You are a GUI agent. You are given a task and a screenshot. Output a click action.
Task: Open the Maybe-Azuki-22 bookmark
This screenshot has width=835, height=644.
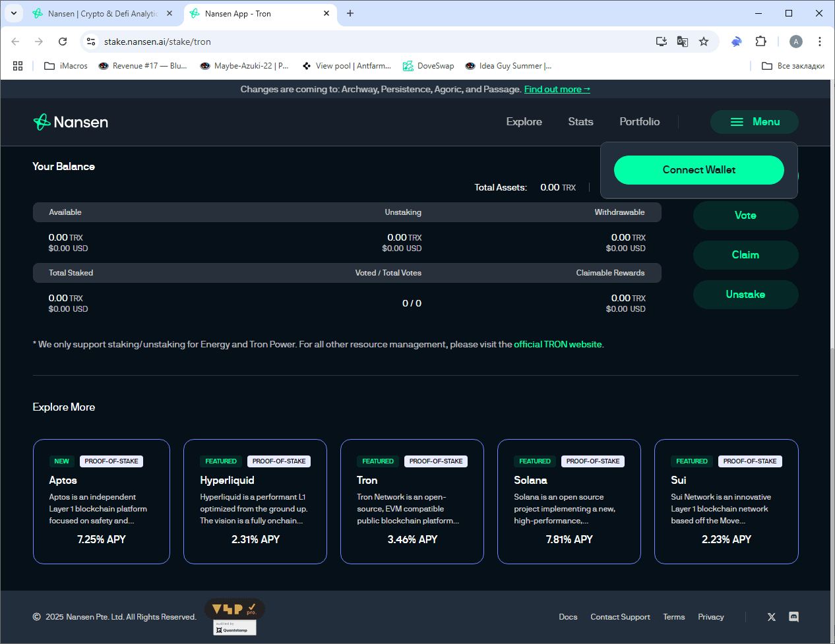click(244, 66)
